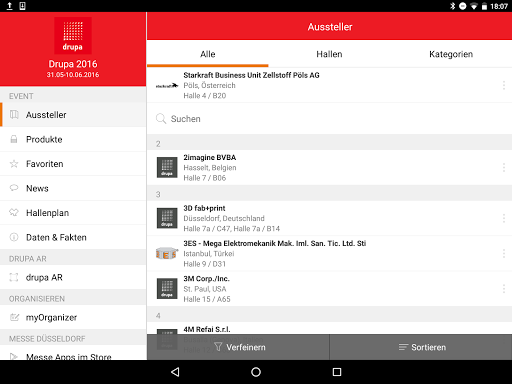This screenshot has height=384, width=512.
Task: Open the Produkte sidebar entry
Action: (73, 139)
